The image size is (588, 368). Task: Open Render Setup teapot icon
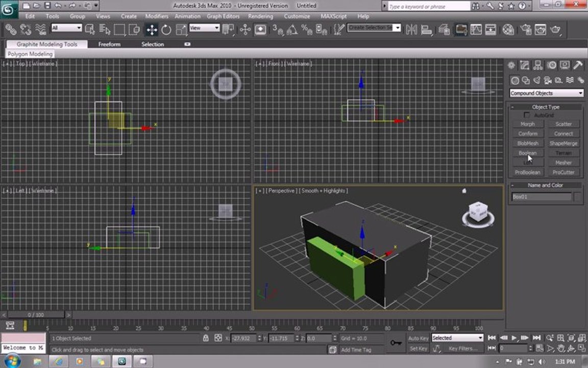click(526, 29)
